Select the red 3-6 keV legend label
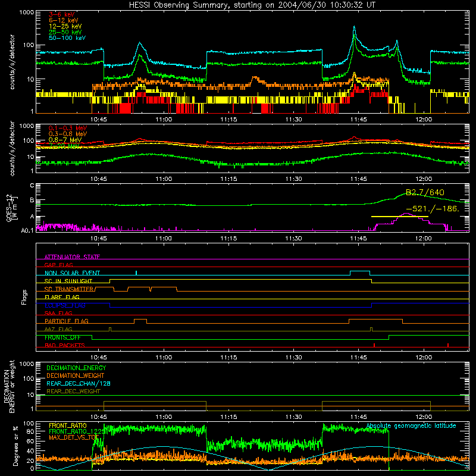 click(x=62, y=14)
